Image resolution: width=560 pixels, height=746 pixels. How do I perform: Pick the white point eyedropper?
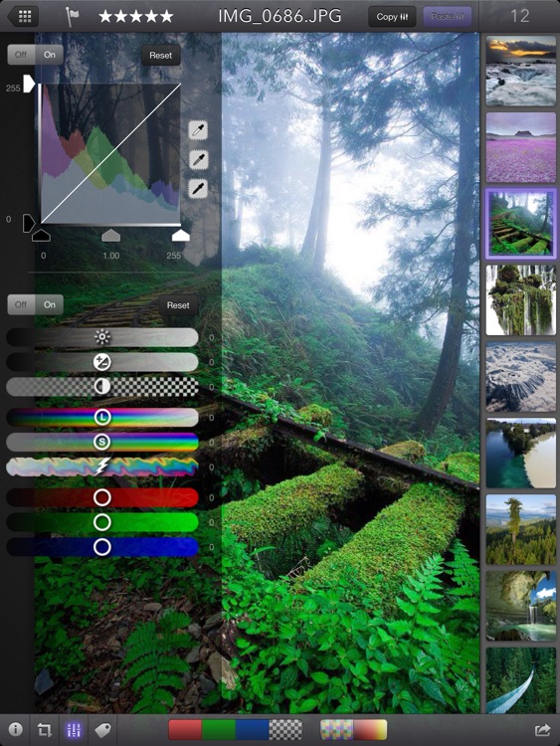[x=198, y=130]
